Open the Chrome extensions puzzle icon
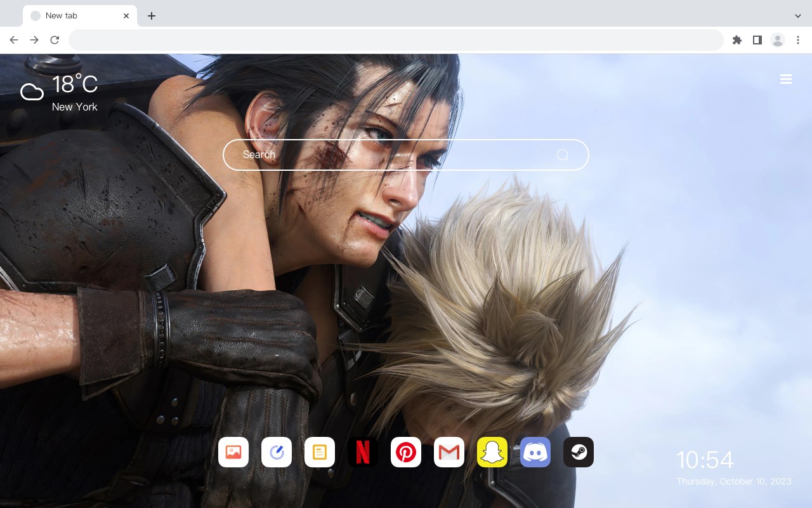 (x=737, y=40)
